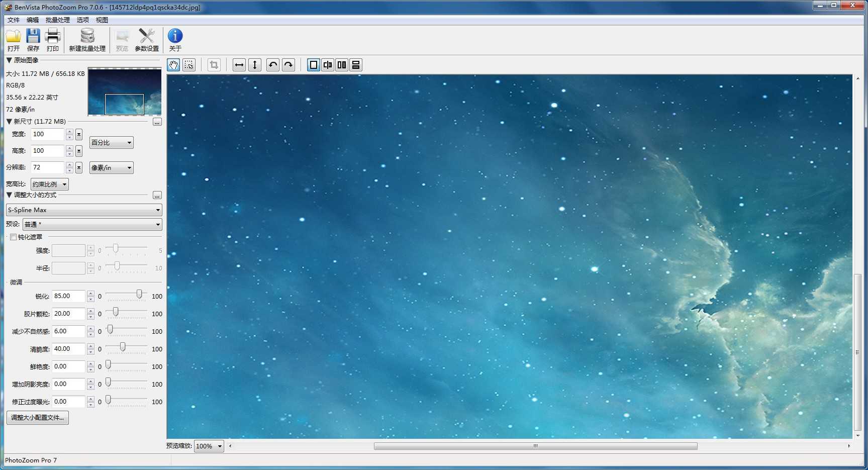Collapse the 调整大小的方式 section
This screenshot has width=868, height=470.
click(x=9, y=195)
